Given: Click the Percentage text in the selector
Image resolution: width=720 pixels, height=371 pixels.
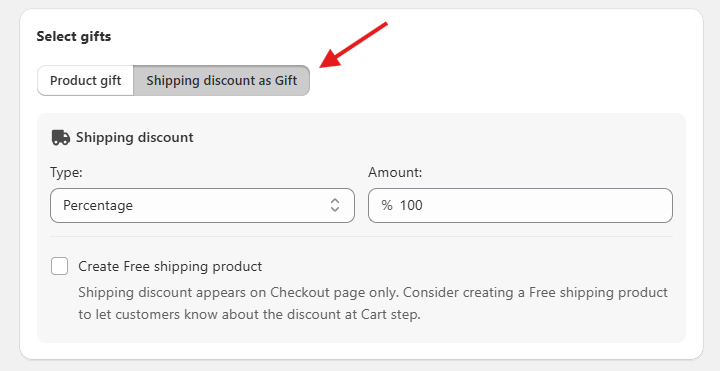Looking at the screenshot, I should [98, 205].
